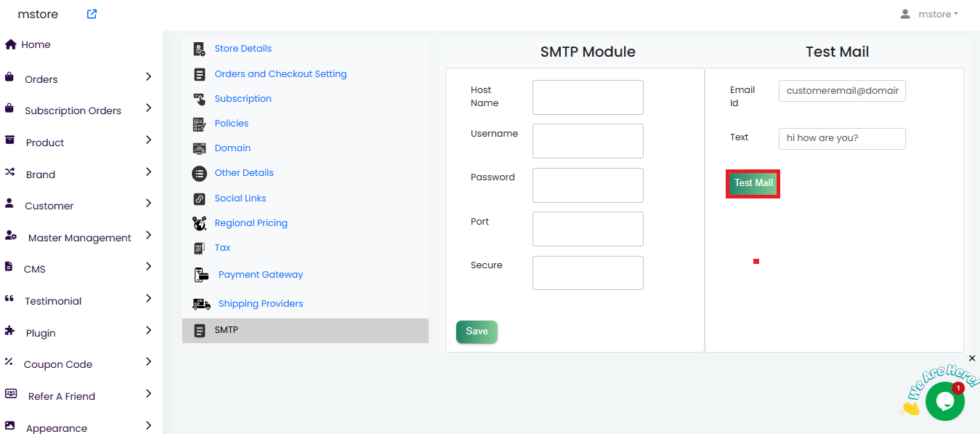
Task: Click the Social Links chain icon
Action: click(x=199, y=198)
